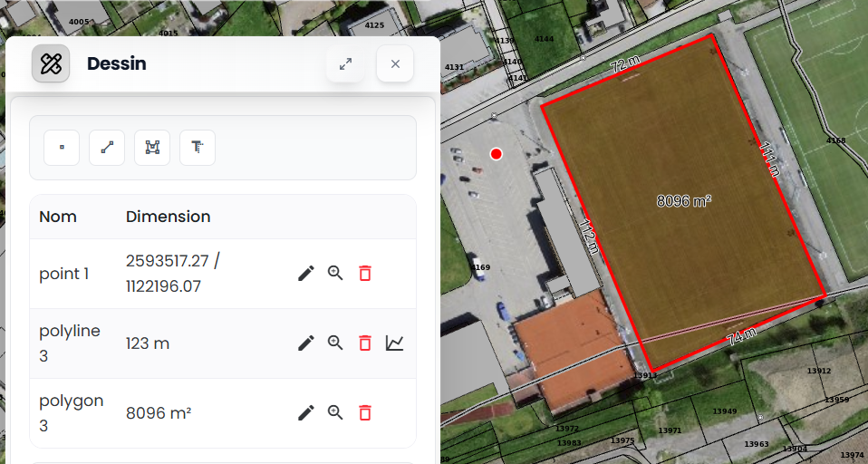Zoom to polyline 3
Image resolution: width=868 pixels, height=464 pixels.
coord(335,343)
